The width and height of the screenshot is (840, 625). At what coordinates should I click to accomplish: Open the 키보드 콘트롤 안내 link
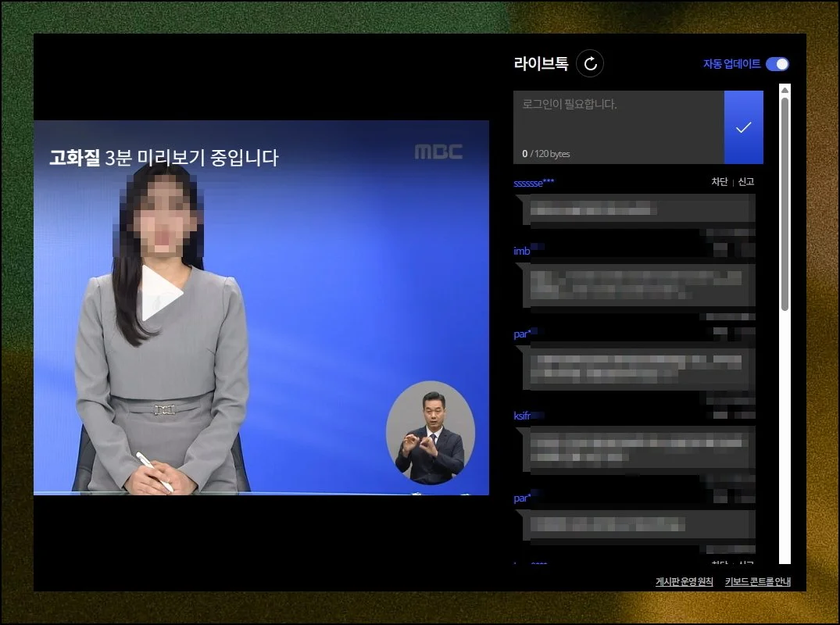tap(757, 582)
